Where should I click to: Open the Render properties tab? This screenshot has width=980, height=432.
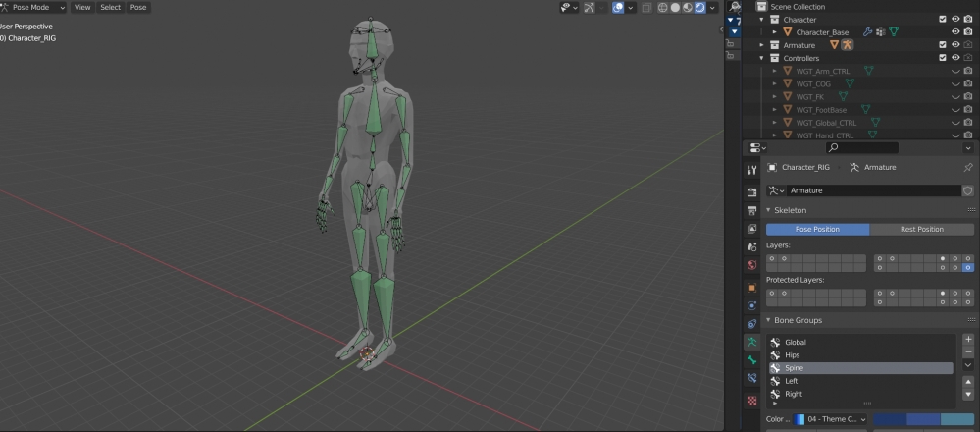click(751, 191)
